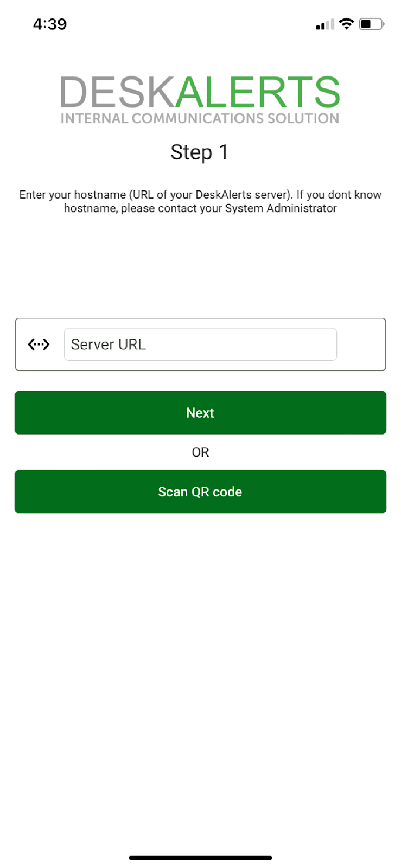401x868 pixels.
Task: Tap the battery indicator icon
Action: tap(371, 24)
